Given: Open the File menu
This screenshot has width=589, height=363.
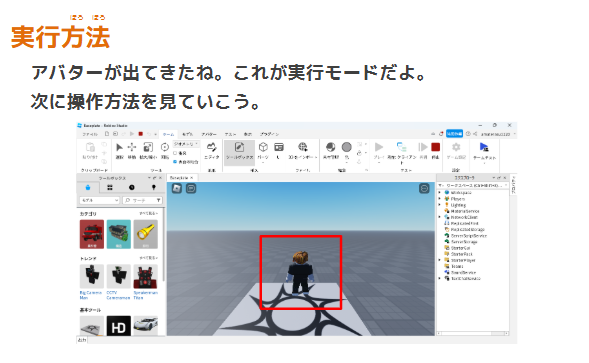Looking at the screenshot, I should coord(90,134).
